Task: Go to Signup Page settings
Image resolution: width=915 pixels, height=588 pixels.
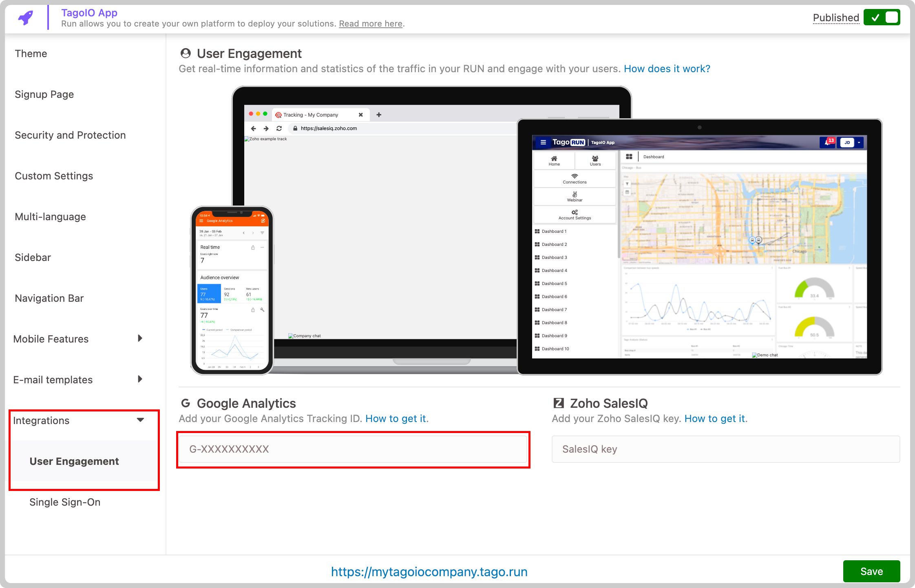Action: [44, 94]
